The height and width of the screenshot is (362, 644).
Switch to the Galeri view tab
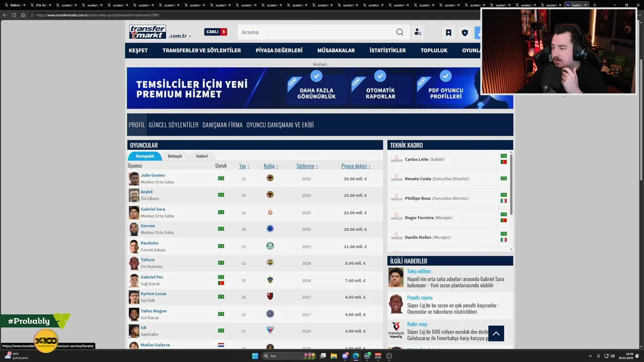(x=202, y=156)
